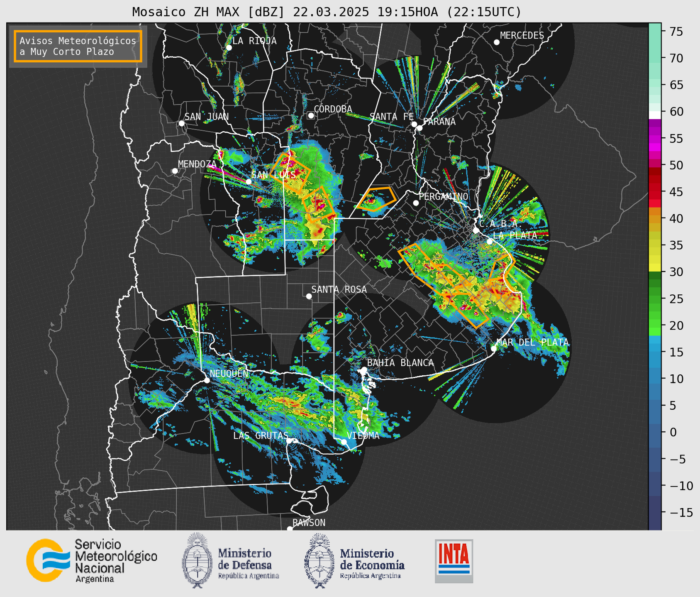Click the 70 dBZ scale tick label
700x597 pixels.
pos(676,58)
